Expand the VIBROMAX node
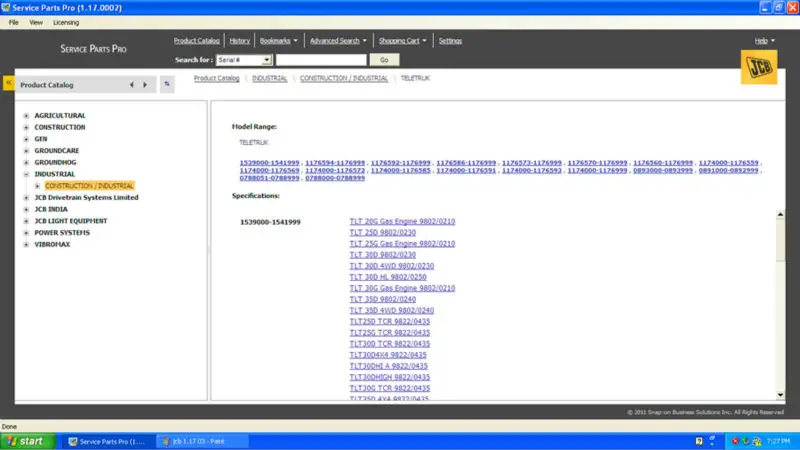 point(27,244)
